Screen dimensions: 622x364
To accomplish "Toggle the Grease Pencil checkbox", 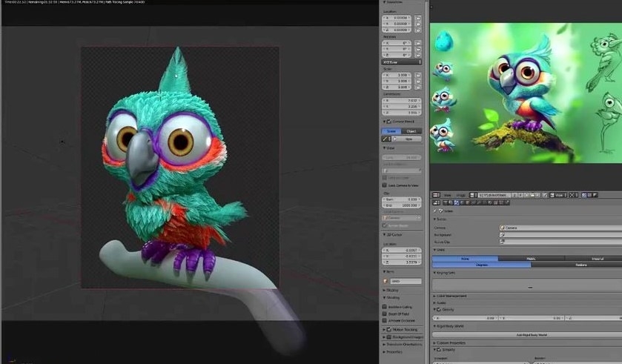I will [389, 122].
